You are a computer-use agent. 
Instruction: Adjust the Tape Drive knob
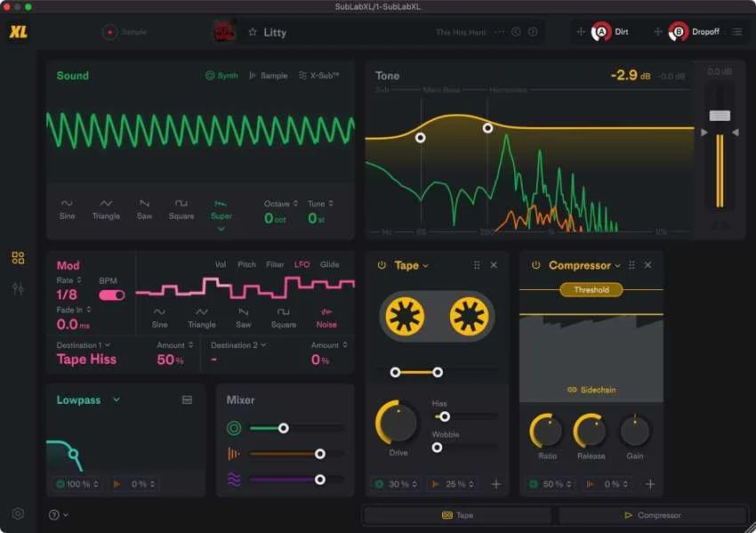(x=397, y=423)
